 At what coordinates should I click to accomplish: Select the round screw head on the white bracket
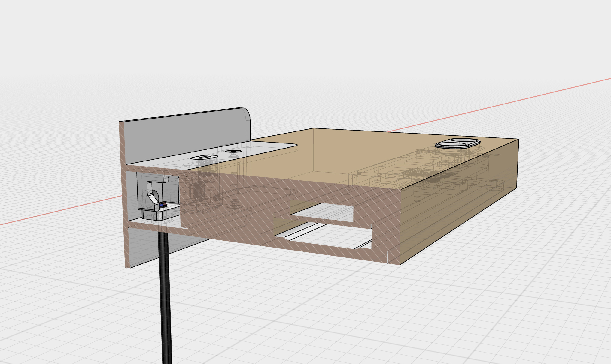233,152
